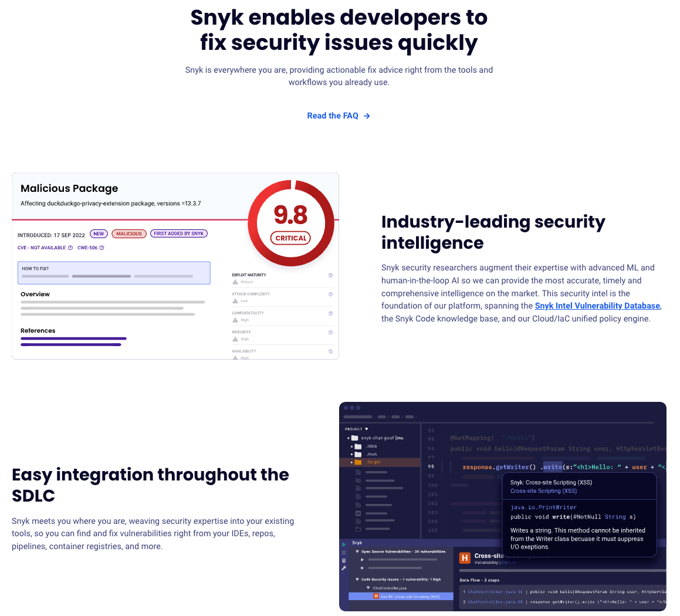Click the warning triangle beside Low
The height and width of the screenshot is (616, 680).
[x=235, y=301]
